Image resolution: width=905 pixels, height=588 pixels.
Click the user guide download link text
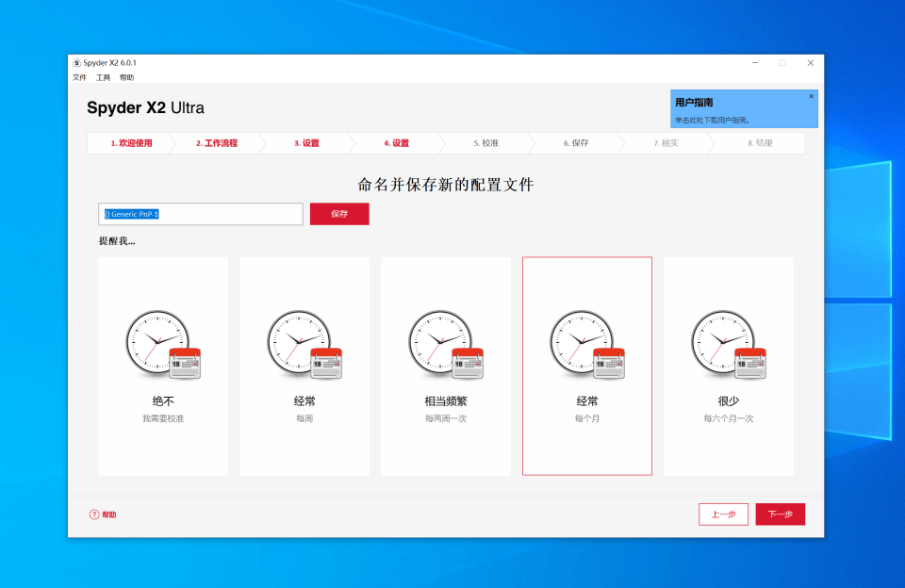pos(712,120)
